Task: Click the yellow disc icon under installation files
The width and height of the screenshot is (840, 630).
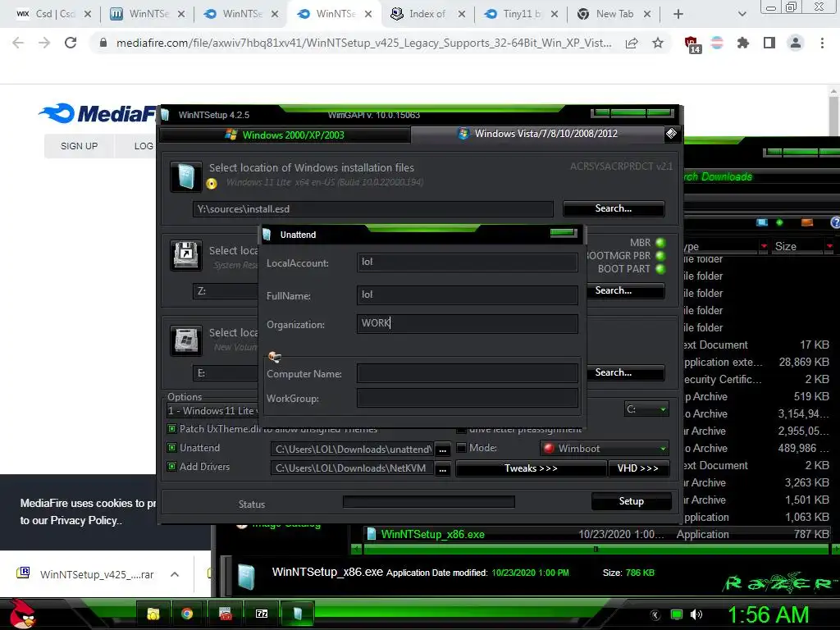Action: (x=212, y=184)
